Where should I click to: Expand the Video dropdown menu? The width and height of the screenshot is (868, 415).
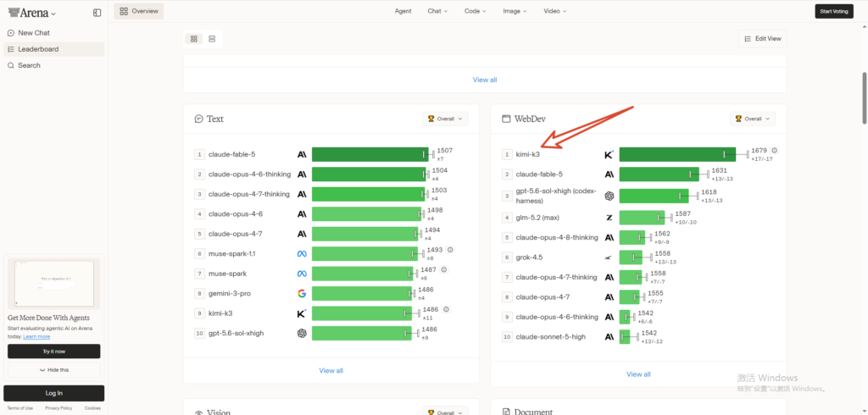tap(555, 11)
